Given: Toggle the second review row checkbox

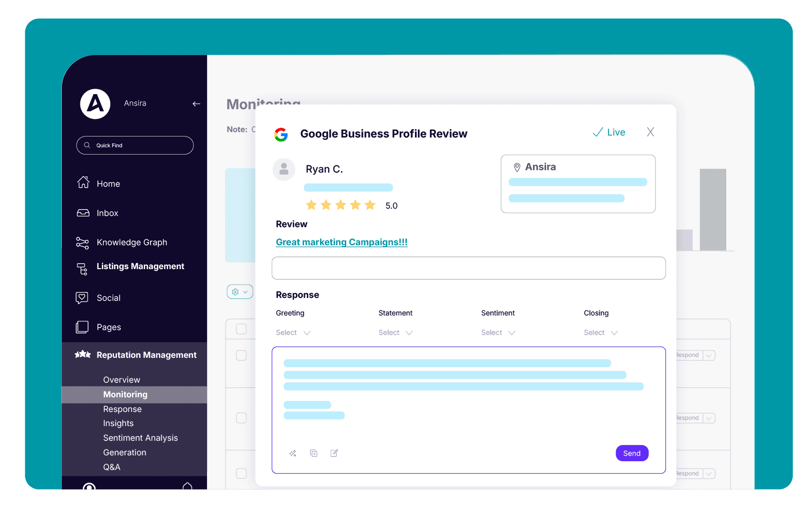Looking at the screenshot, I should tap(241, 418).
